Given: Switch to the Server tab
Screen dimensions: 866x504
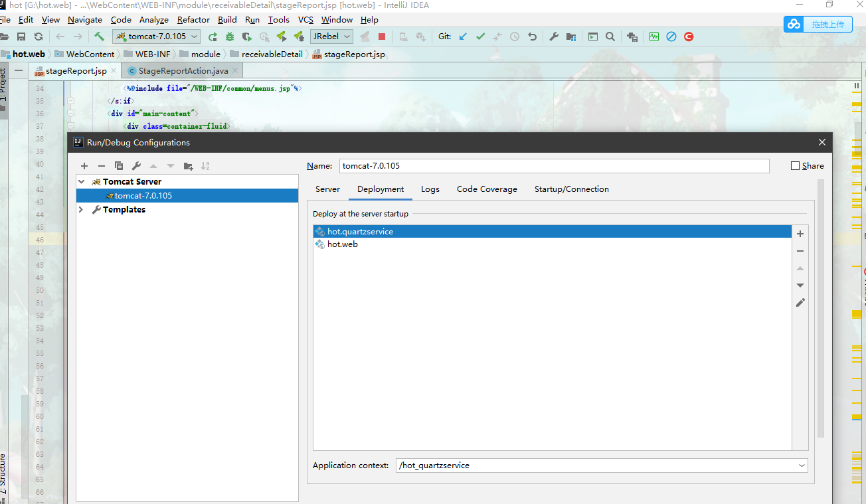Looking at the screenshot, I should [327, 189].
